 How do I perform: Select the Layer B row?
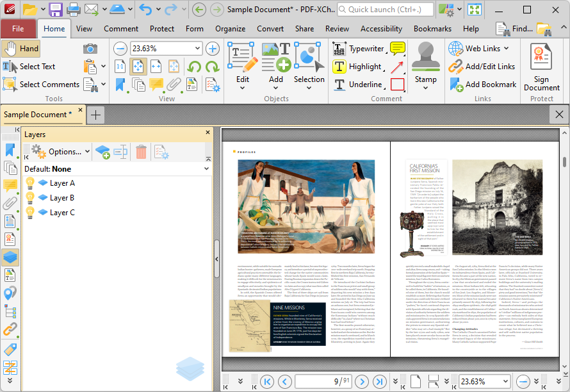coord(117,198)
